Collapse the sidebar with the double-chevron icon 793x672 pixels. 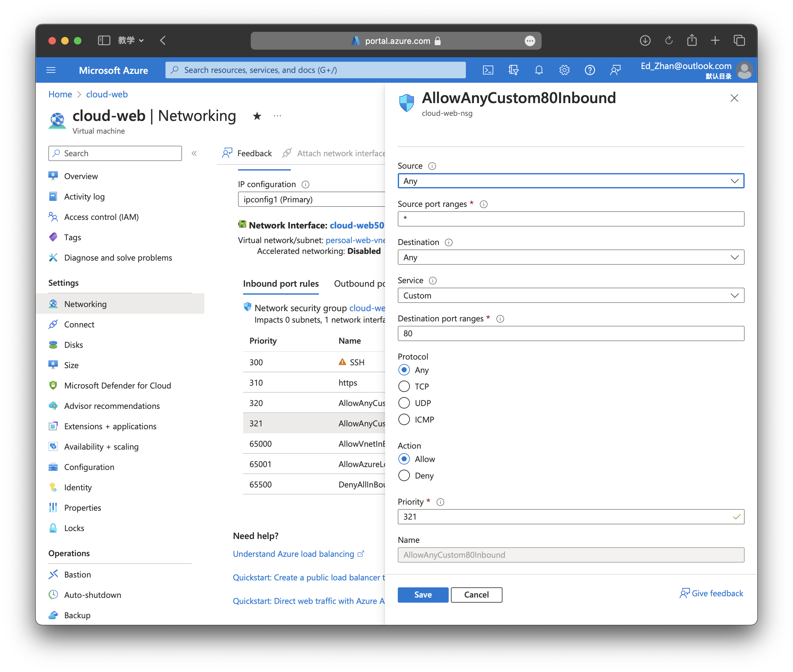pos(194,153)
